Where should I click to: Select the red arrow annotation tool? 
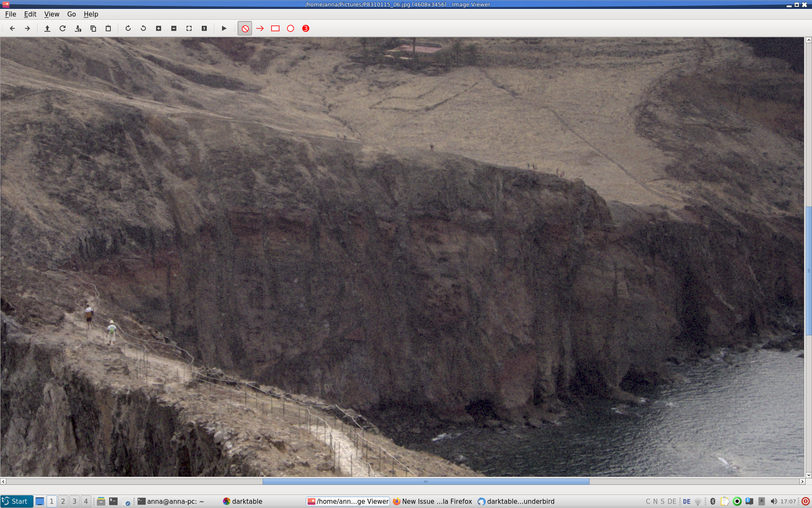(x=259, y=28)
